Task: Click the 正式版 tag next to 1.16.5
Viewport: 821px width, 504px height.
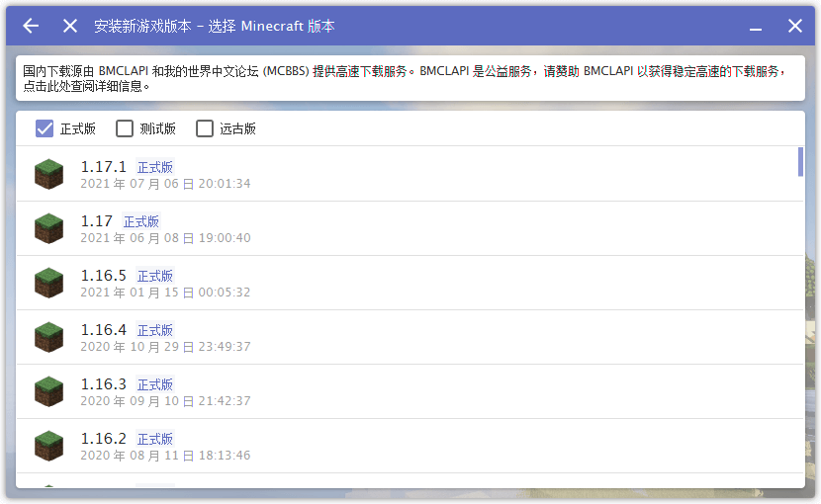Action: point(155,276)
